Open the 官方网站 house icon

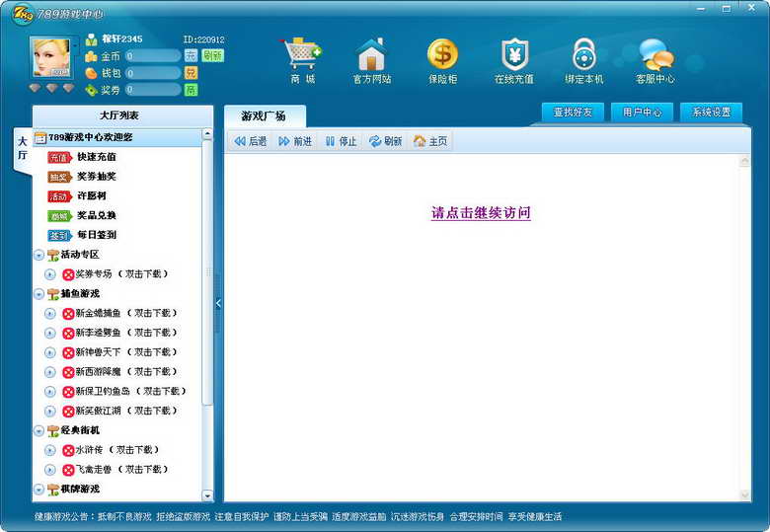(372, 54)
